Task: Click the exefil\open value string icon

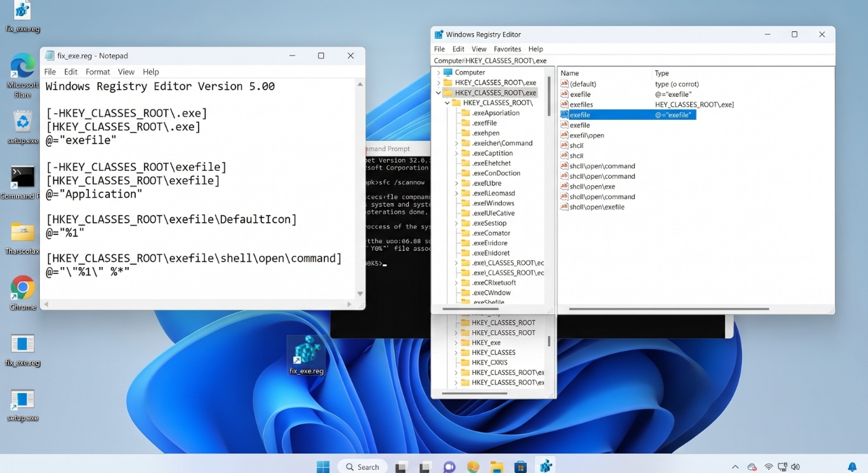Action: (564, 136)
